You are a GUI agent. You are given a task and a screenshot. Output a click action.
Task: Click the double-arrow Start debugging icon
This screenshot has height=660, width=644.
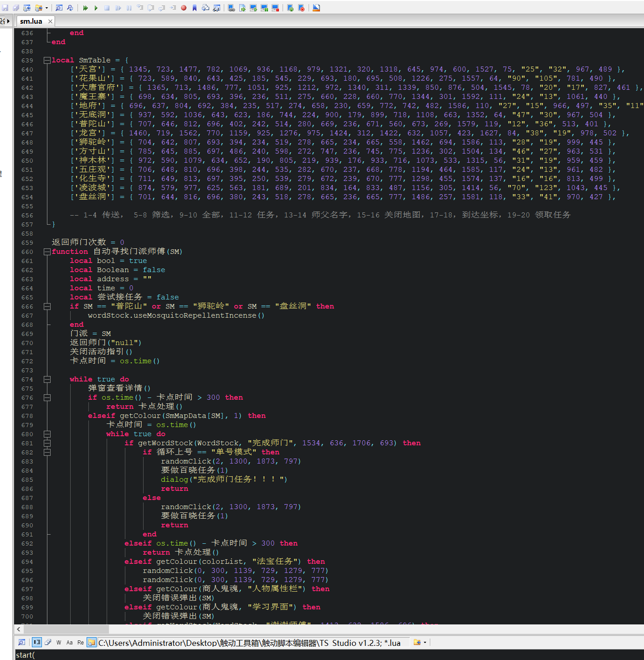pyautogui.click(x=85, y=8)
